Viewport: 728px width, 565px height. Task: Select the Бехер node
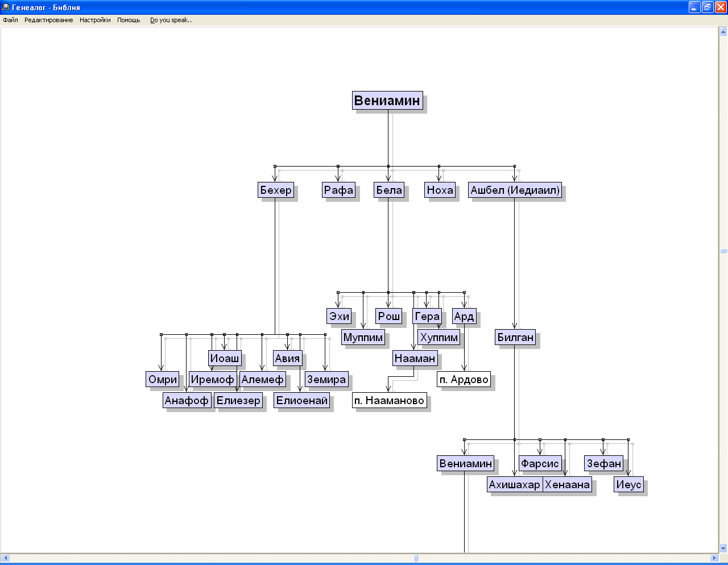click(276, 190)
